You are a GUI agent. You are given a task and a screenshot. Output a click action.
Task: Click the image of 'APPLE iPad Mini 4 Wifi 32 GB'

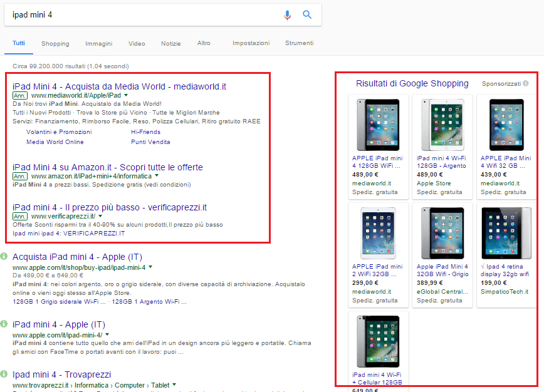tap(506, 125)
